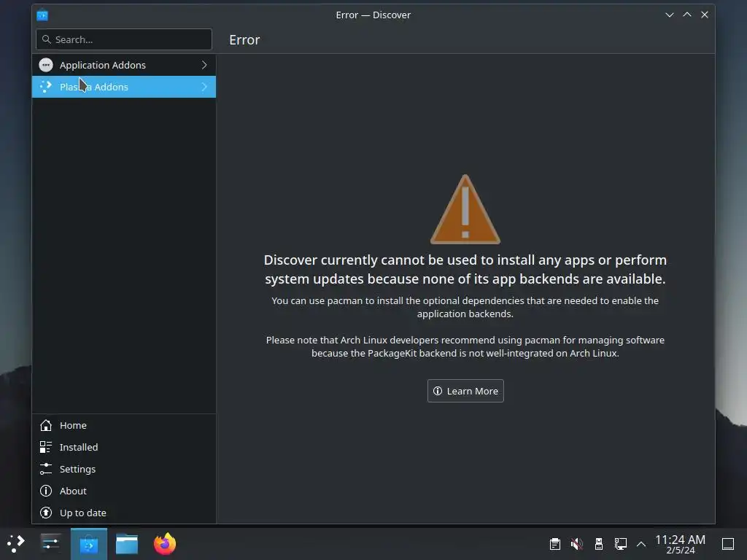Open Discover Settings page
Screen dimensions: 747x560
coord(124,469)
